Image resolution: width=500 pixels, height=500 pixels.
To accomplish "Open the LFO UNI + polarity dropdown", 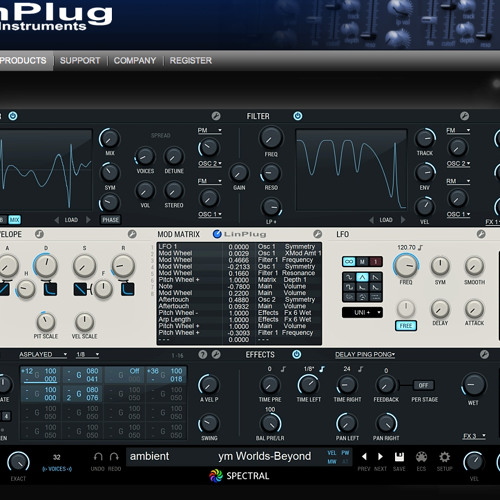I will click(362, 312).
